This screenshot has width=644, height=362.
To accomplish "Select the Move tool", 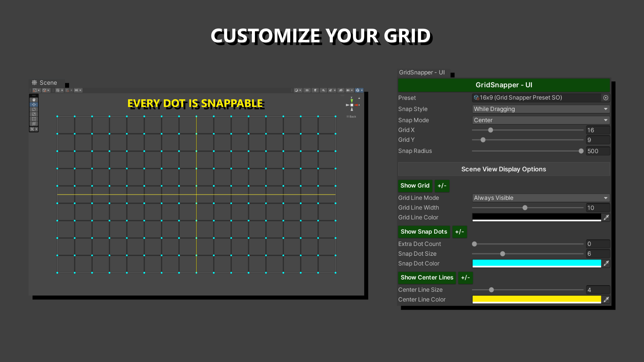I will point(34,104).
